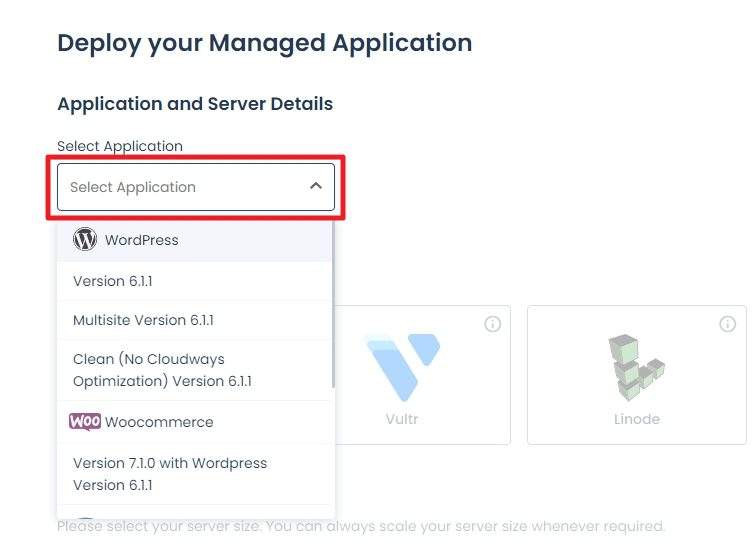Open info icon on Vultr card
Viewport: 755px width, 558px height.
coord(492,324)
